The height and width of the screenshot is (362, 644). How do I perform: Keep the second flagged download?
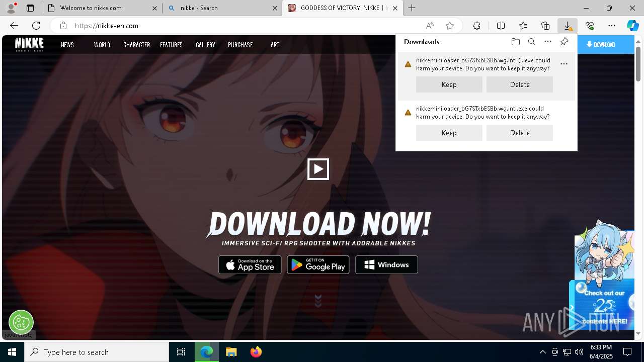click(449, 133)
